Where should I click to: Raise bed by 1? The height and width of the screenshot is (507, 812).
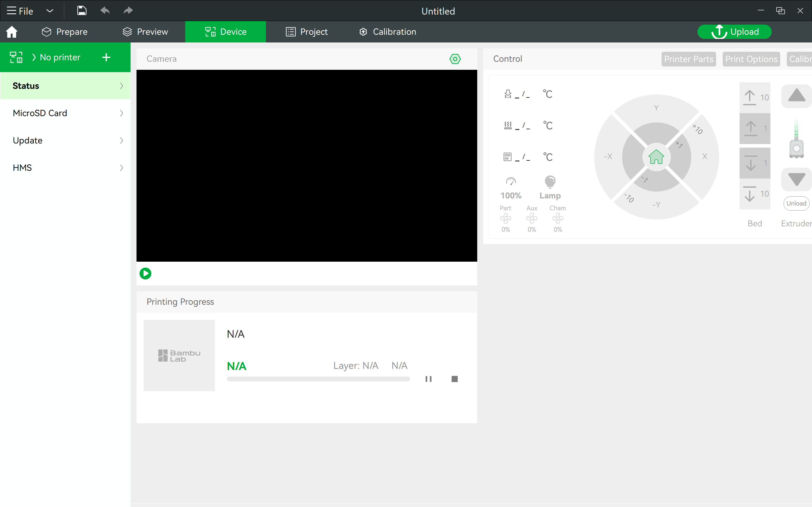(755, 129)
